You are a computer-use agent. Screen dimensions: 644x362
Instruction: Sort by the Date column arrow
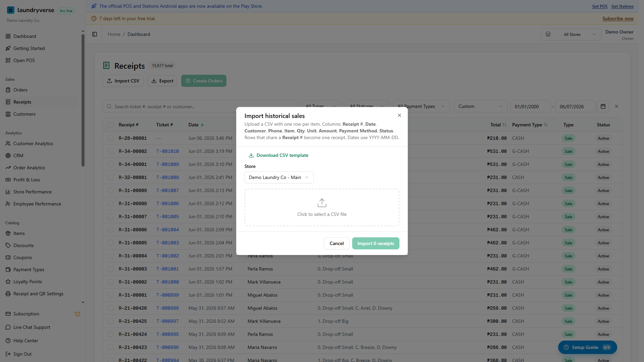point(202,125)
